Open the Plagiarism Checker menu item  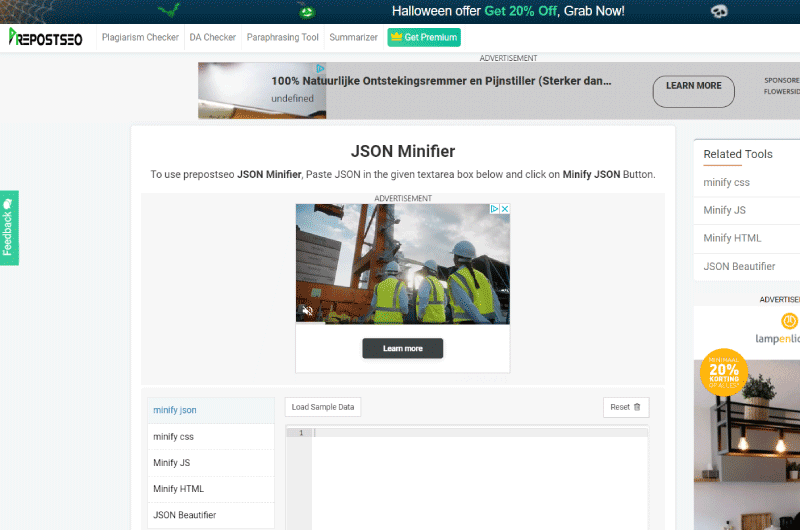pos(140,37)
